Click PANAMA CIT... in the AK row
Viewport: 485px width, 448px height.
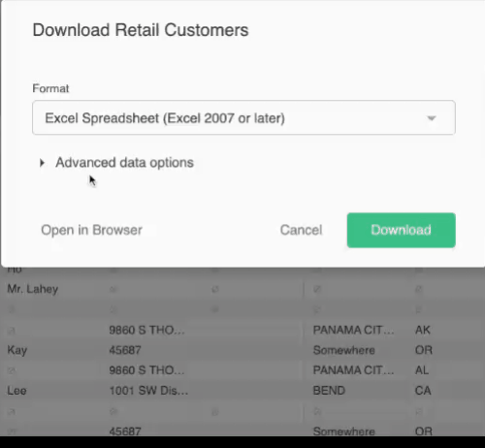353,330
